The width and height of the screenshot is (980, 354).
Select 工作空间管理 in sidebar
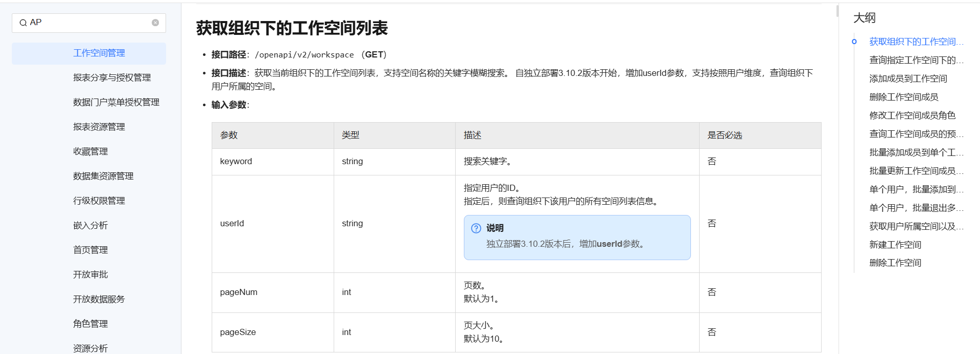pos(99,53)
